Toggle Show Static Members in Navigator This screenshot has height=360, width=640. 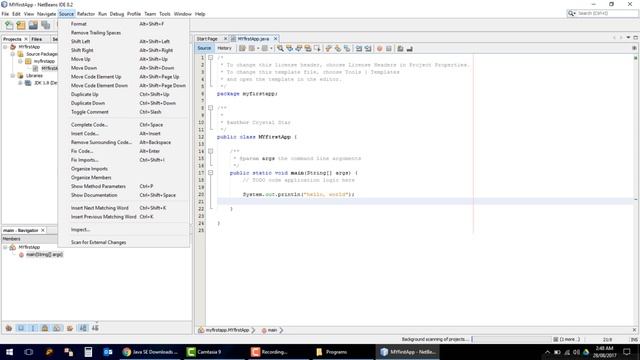[33, 328]
